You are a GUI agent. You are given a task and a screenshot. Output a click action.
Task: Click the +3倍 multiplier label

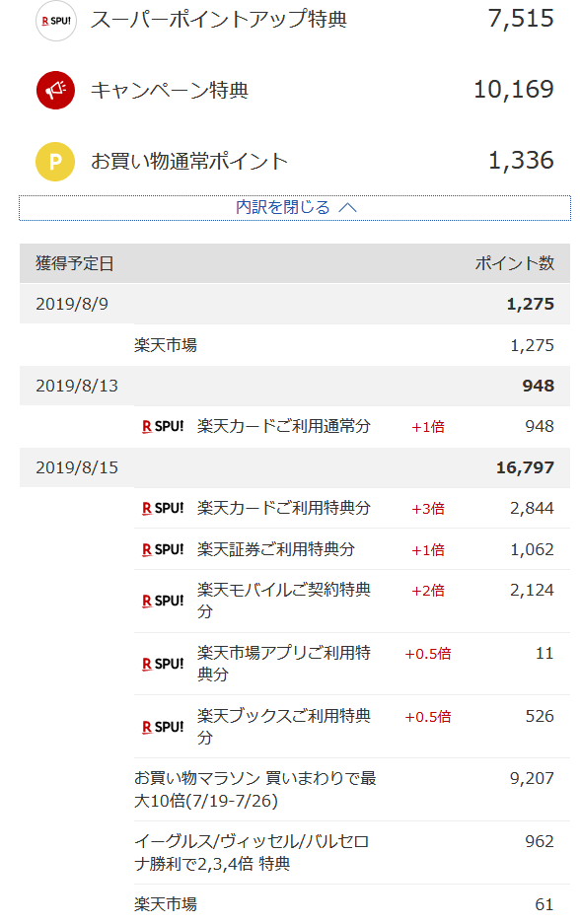[x=428, y=509]
